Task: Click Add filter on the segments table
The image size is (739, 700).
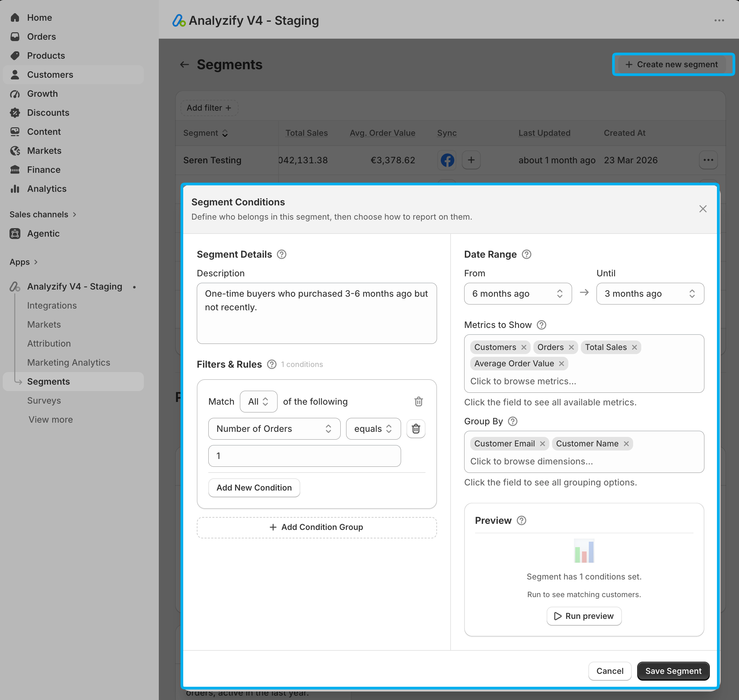Action: pos(209,108)
